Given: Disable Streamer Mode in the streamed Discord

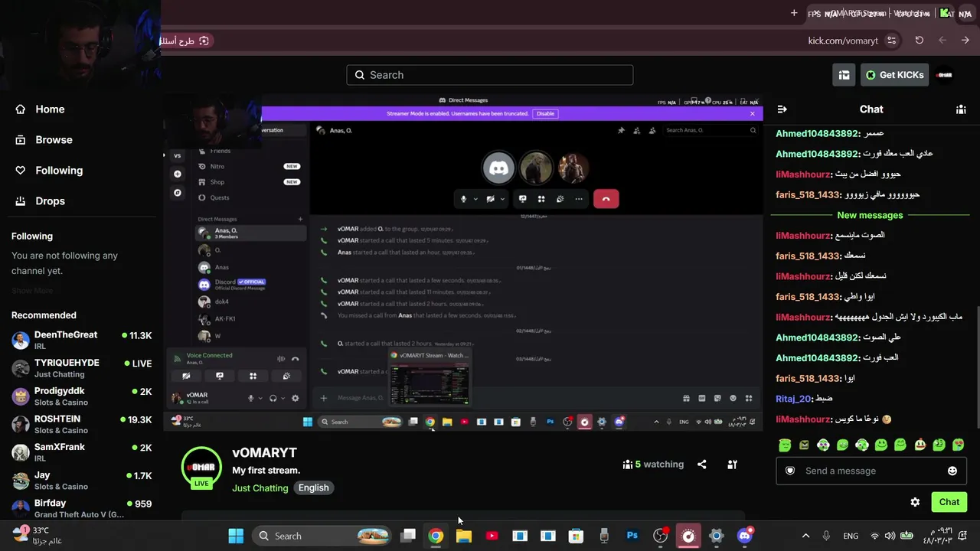Looking at the screenshot, I should point(545,113).
